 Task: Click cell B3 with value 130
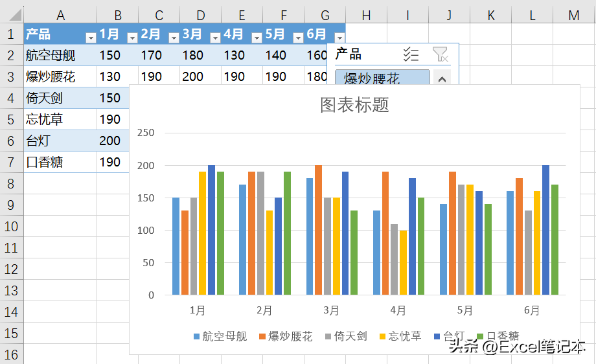(x=117, y=77)
